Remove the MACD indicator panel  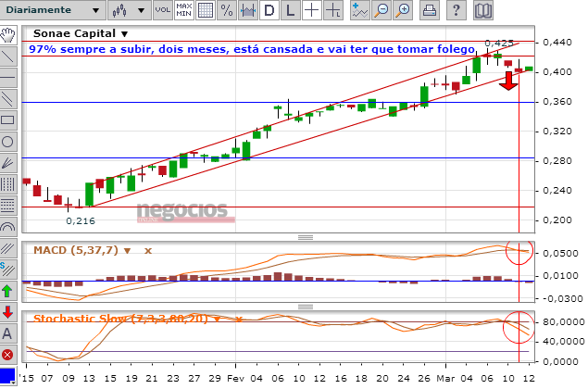pyautogui.click(x=148, y=251)
